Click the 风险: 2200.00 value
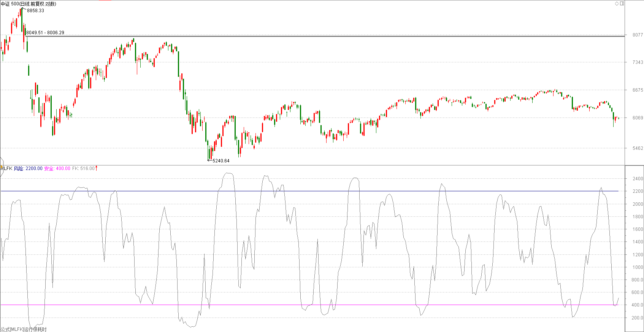Image resolution: width=644 pixels, height=332 pixels. [28, 168]
